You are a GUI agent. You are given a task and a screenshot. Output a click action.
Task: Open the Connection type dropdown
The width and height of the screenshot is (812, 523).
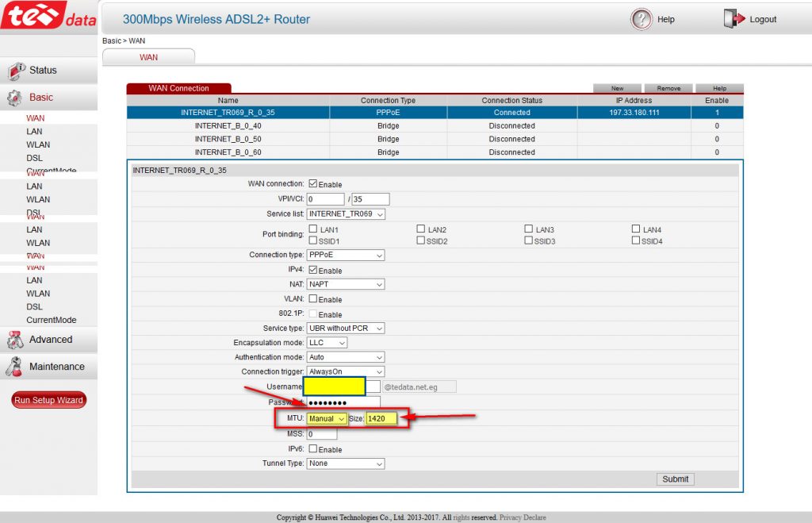point(346,255)
